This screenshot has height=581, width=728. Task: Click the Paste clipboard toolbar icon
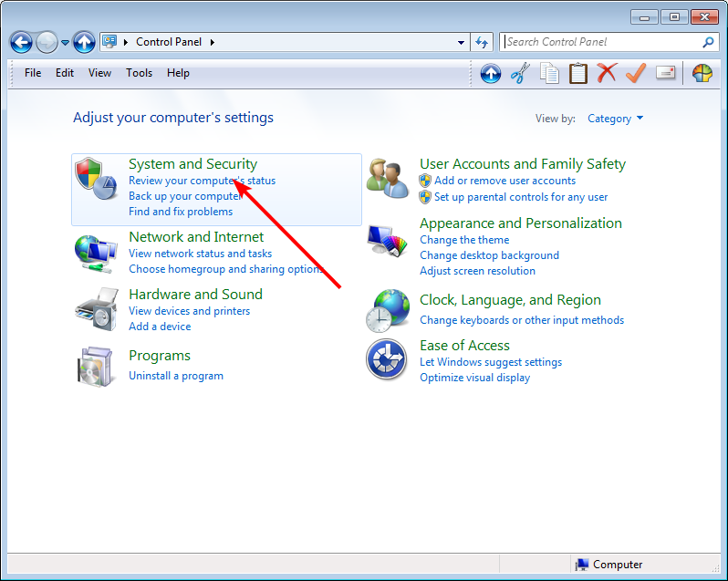[x=578, y=73]
